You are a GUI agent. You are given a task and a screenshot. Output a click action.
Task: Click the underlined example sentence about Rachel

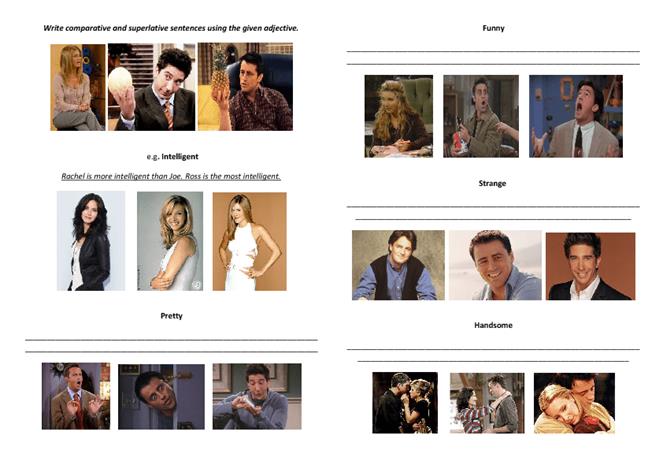171,176
